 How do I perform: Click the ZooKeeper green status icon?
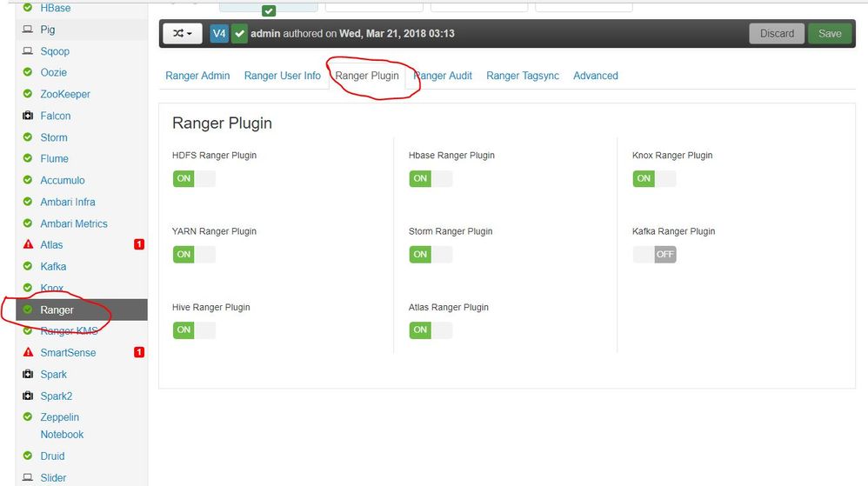(28, 94)
